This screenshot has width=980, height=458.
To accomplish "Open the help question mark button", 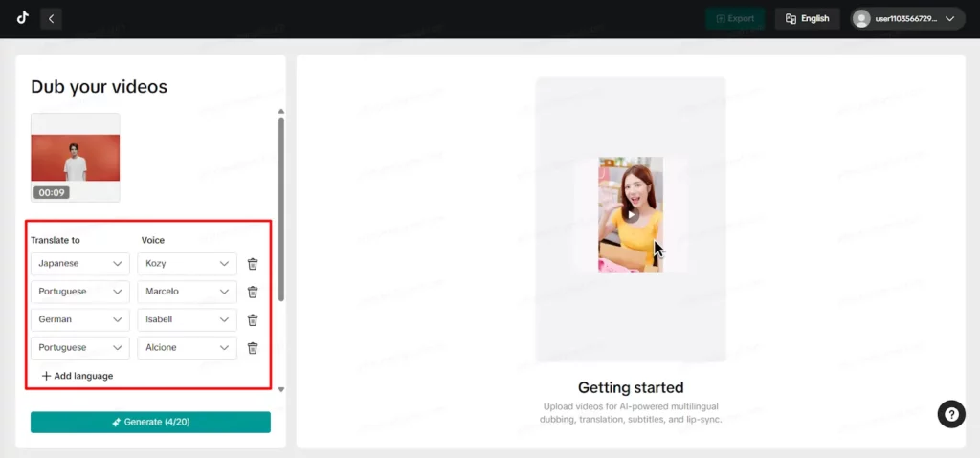I will pos(950,414).
